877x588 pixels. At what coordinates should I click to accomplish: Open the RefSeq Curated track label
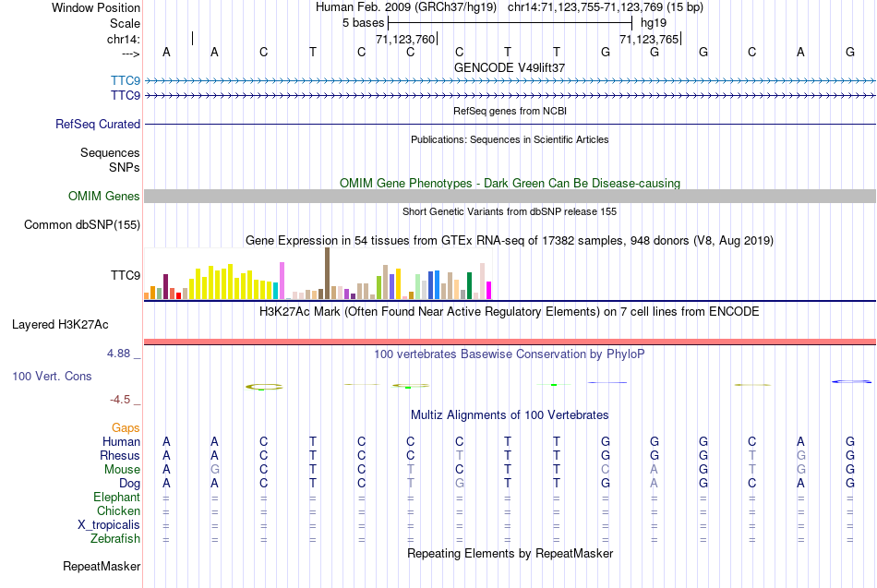[97, 125]
